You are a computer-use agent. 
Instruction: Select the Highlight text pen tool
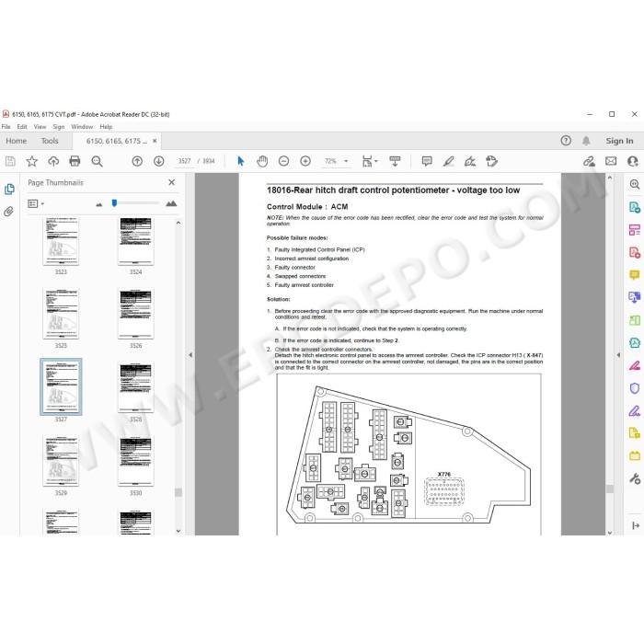[449, 161]
